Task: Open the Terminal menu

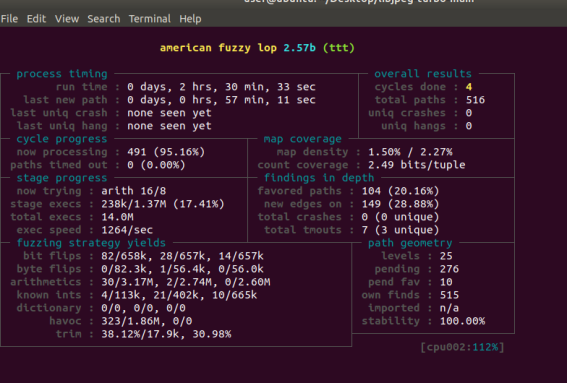Action: coord(150,19)
